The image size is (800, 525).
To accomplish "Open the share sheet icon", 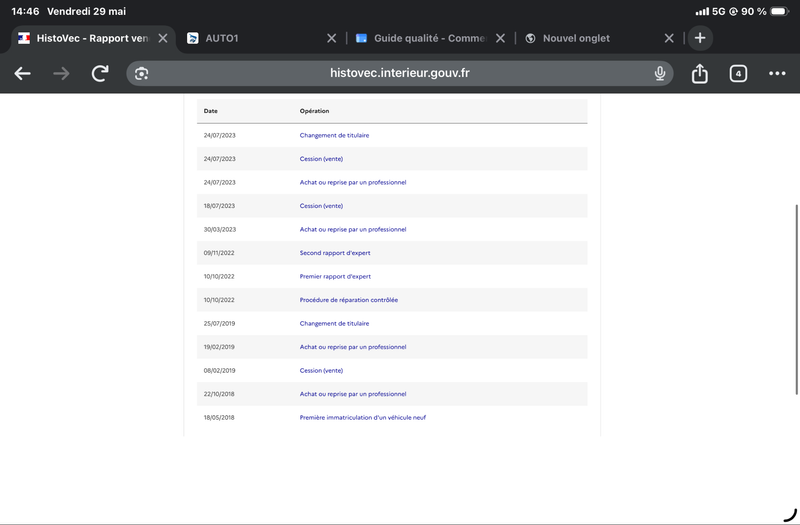I will (x=699, y=73).
